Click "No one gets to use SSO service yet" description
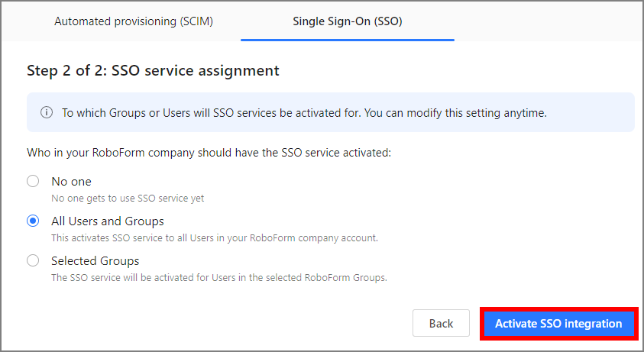The height and width of the screenshot is (352, 644). pyautogui.click(x=128, y=199)
